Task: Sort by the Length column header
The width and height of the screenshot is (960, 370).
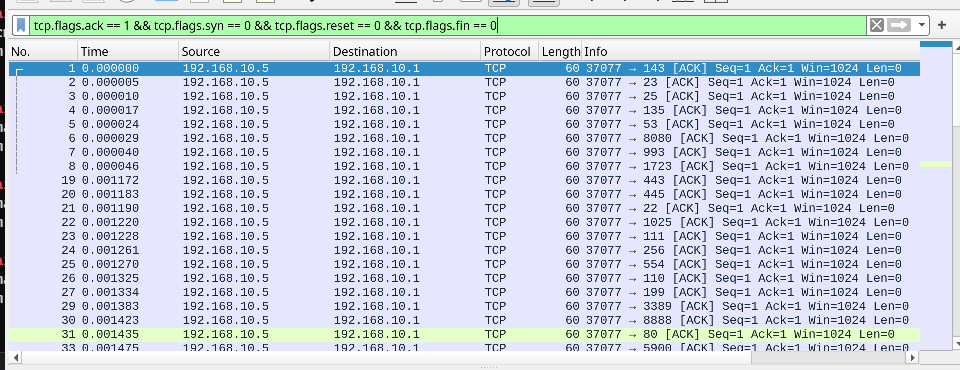Action: 560,51
